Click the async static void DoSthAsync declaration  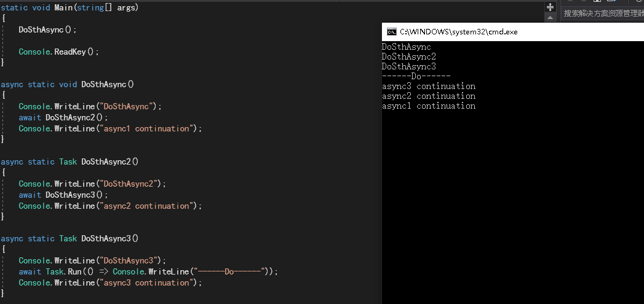pyautogui.click(x=68, y=84)
